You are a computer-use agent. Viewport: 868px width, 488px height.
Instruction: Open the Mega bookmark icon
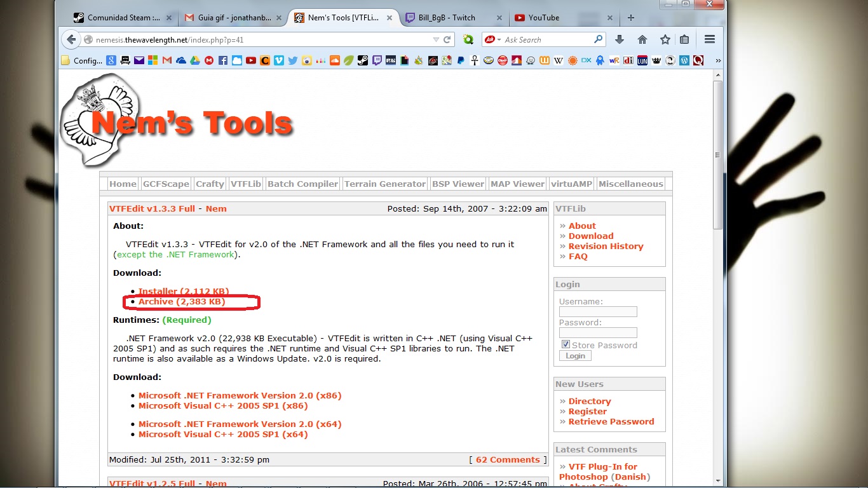(x=209, y=61)
